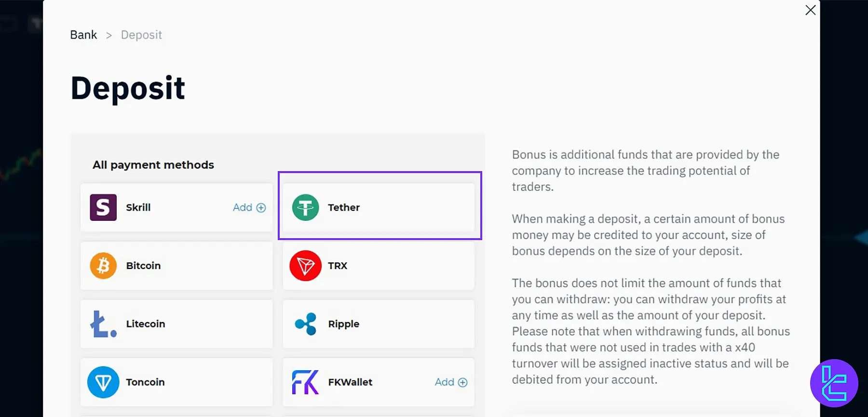Image resolution: width=868 pixels, height=417 pixels.
Task: Select the Toncoin payment method card
Action: click(176, 382)
